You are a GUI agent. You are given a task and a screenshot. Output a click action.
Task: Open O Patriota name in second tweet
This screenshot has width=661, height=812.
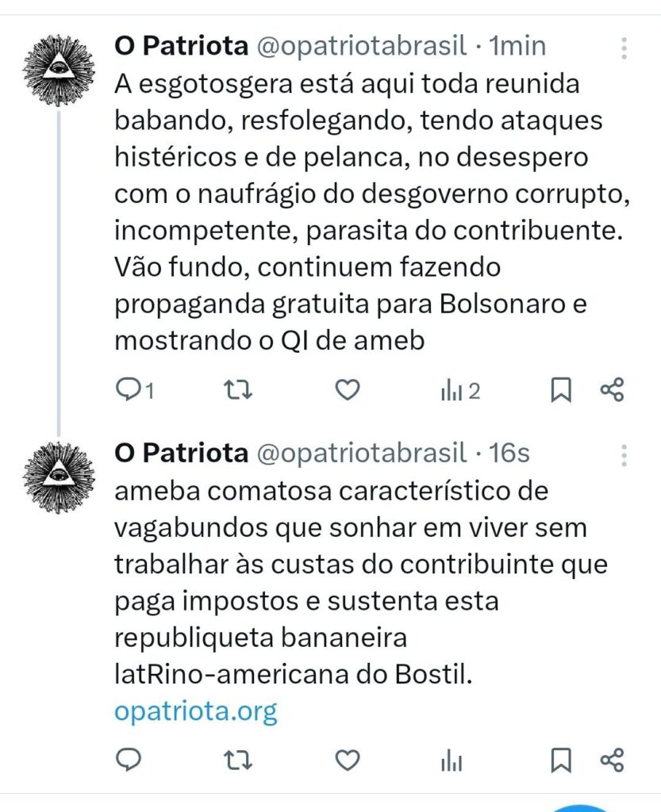pos(181,453)
